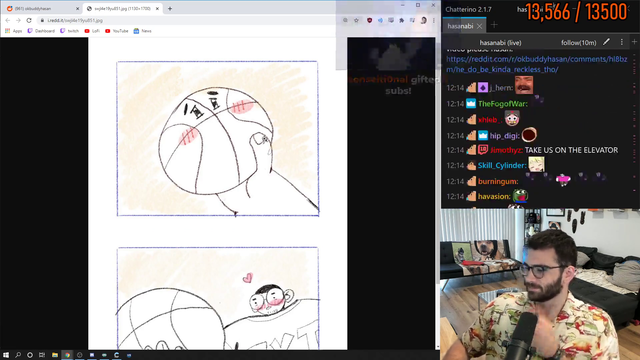Click username Skill_Cylinder in chat
The height and width of the screenshot is (360, 640).
click(502, 165)
